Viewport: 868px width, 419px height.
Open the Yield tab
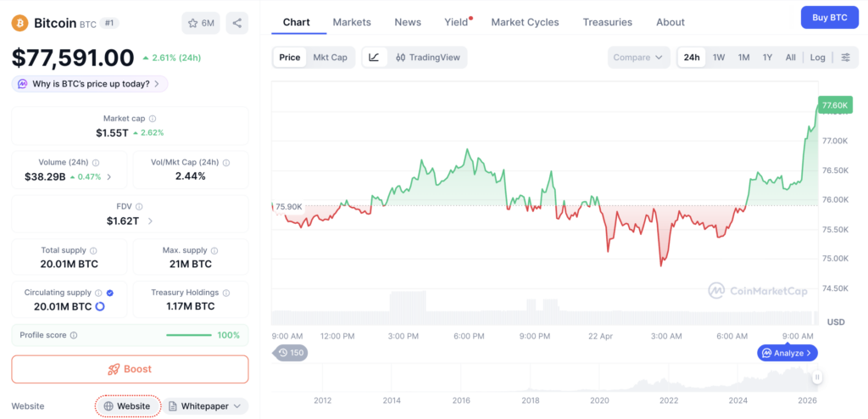457,23
